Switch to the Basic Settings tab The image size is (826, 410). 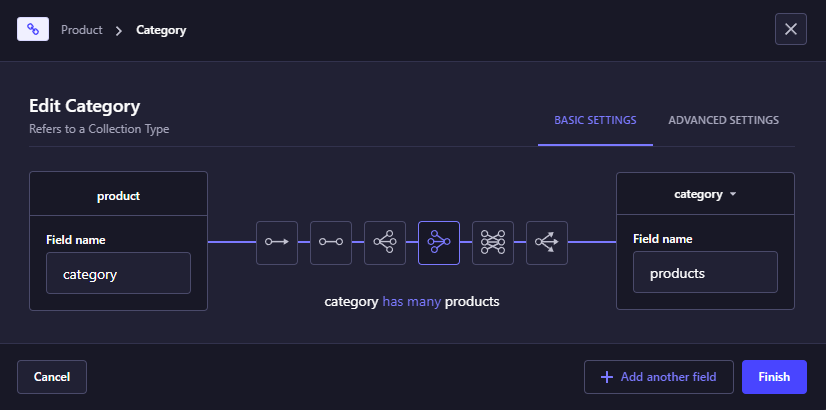tap(595, 120)
